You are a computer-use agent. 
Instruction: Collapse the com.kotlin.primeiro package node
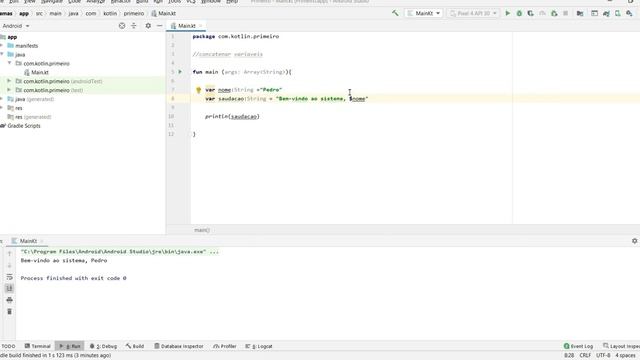click(x=9, y=63)
